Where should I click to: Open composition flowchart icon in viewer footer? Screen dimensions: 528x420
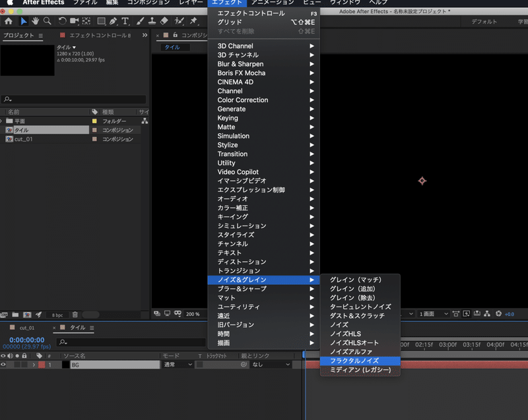pyautogui.click(x=487, y=314)
